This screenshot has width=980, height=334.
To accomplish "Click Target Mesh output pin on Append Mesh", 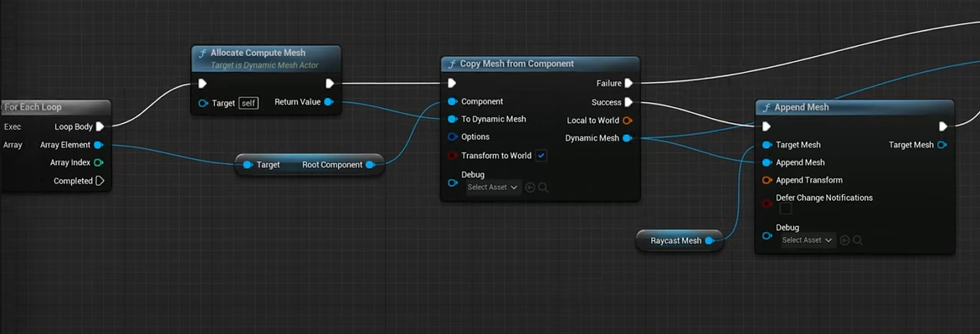I will pos(942,145).
